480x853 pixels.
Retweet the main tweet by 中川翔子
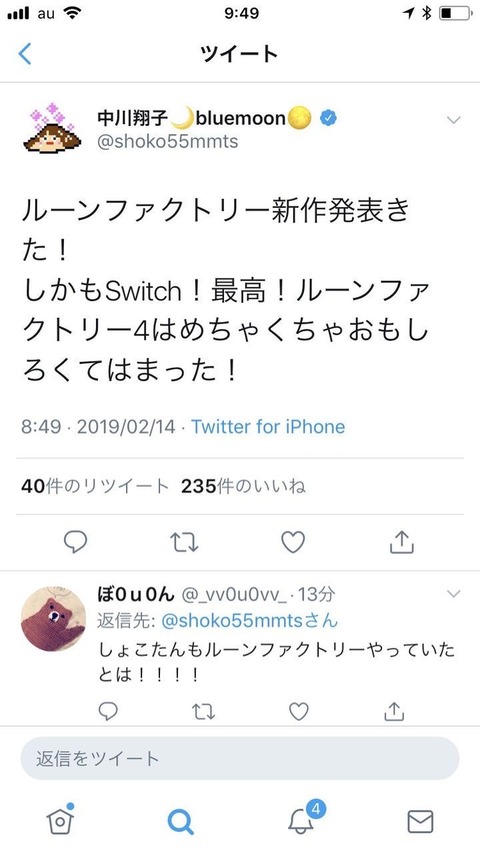[184, 542]
